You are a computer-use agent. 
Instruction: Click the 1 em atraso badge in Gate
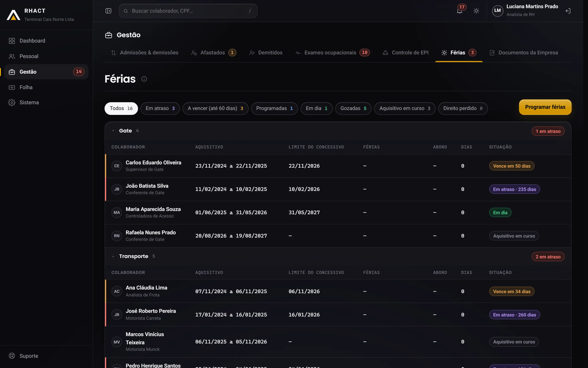click(548, 131)
